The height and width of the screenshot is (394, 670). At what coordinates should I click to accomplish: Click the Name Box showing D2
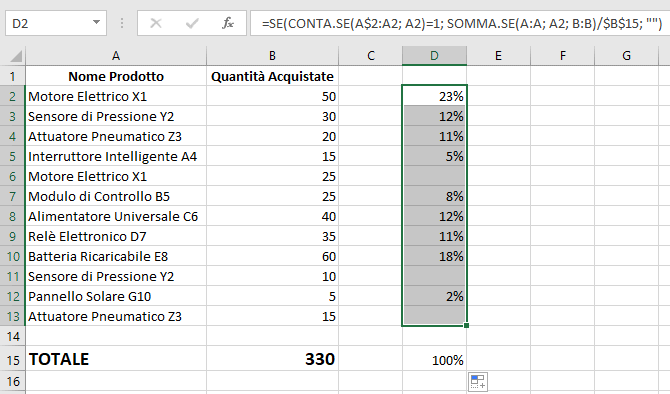coord(56,23)
